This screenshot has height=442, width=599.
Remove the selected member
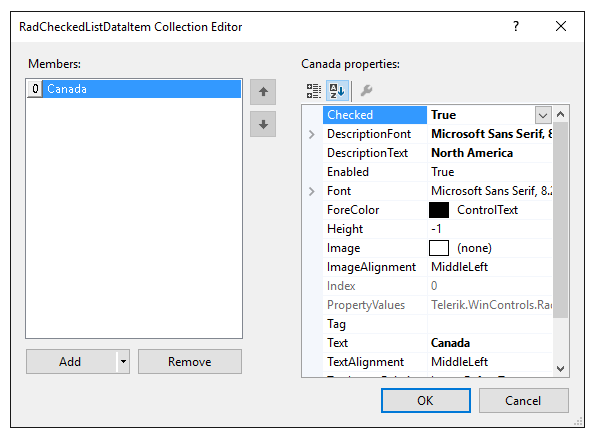pos(190,361)
